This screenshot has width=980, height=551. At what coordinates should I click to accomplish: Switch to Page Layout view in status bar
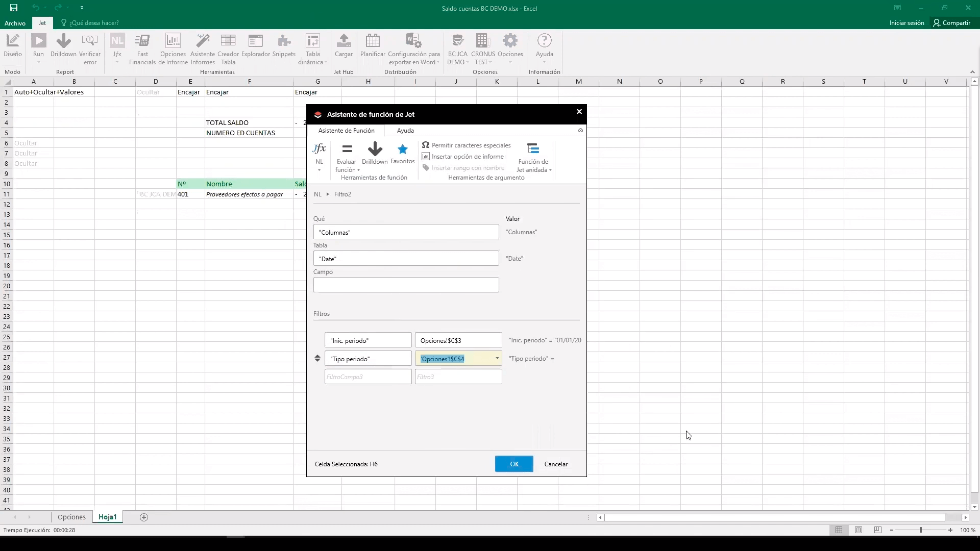pyautogui.click(x=859, y=530)
